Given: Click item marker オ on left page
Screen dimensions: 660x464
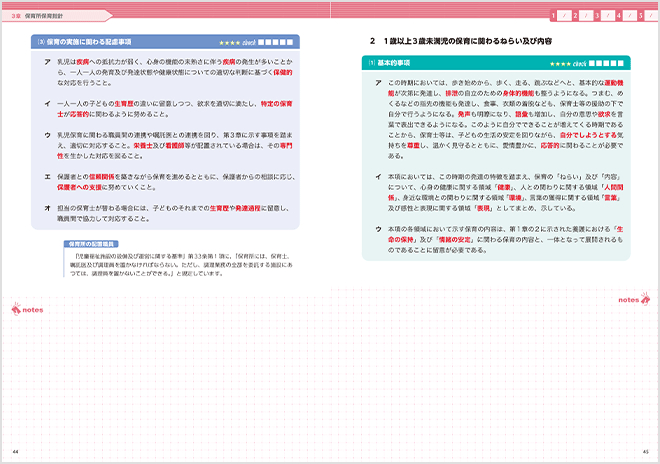Looking at the screenshot, I should pos(47,208).
